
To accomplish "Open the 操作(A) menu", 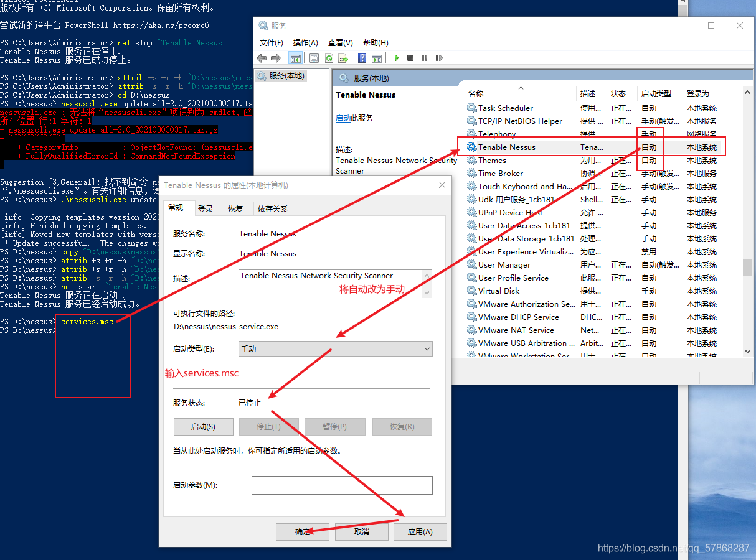I will (x=306, y=43).
